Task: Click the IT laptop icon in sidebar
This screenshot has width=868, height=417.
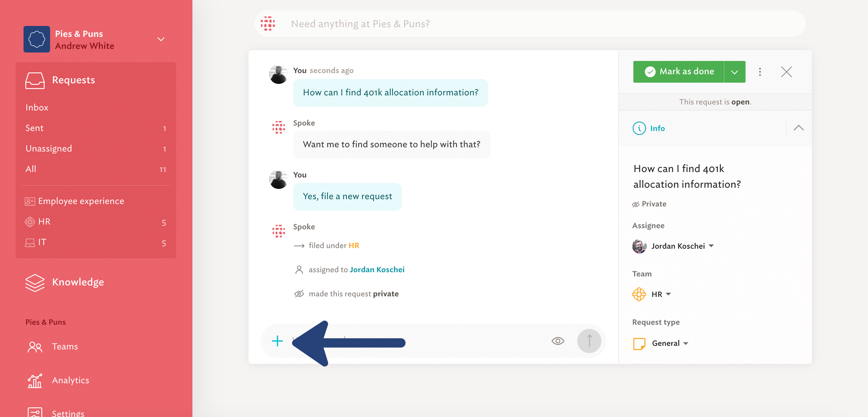Action: 30,243
